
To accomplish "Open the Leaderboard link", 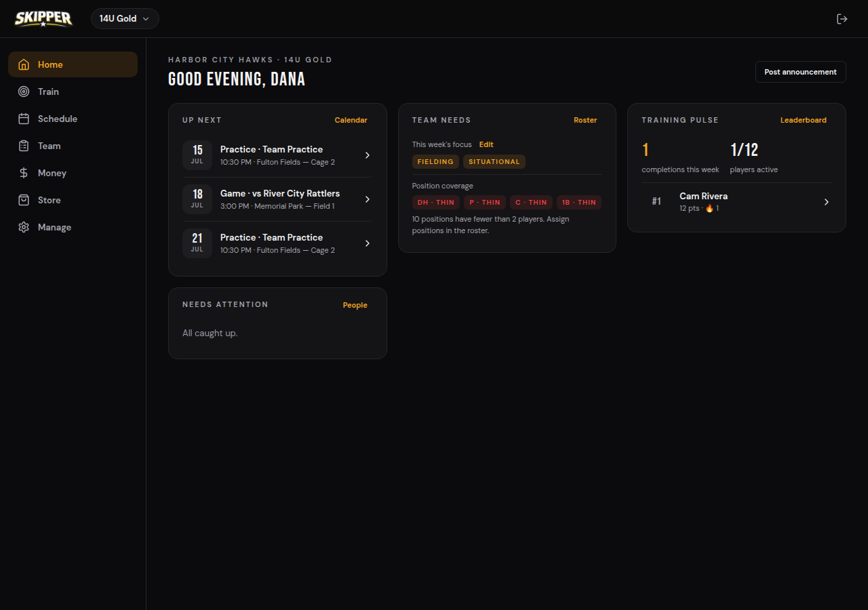I will 804,120.
